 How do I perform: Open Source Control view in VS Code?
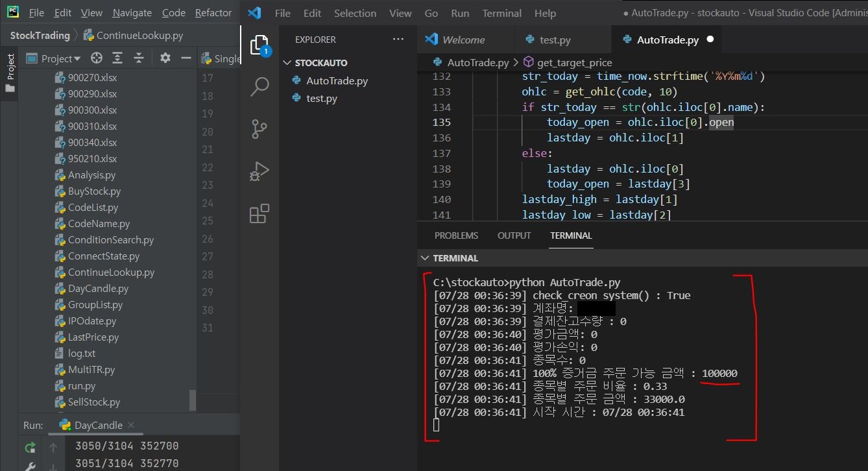pos(259,129)
